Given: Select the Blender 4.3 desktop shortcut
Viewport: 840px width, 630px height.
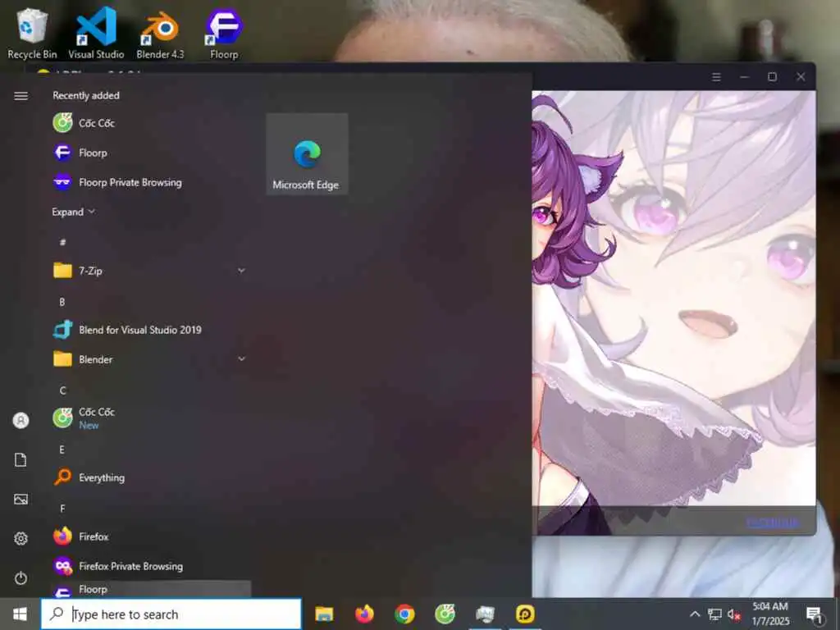Looking at the screenshot, I should tap(160, 33).
